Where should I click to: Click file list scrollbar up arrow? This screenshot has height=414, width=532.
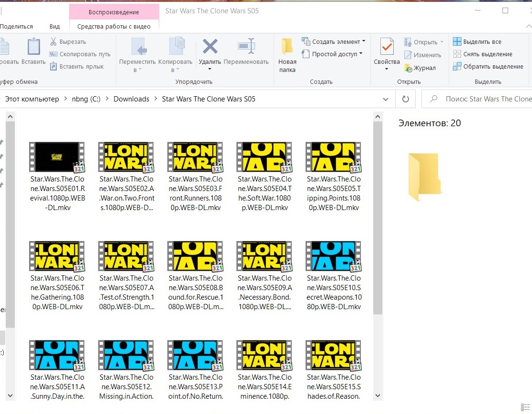tap(378, 117)
